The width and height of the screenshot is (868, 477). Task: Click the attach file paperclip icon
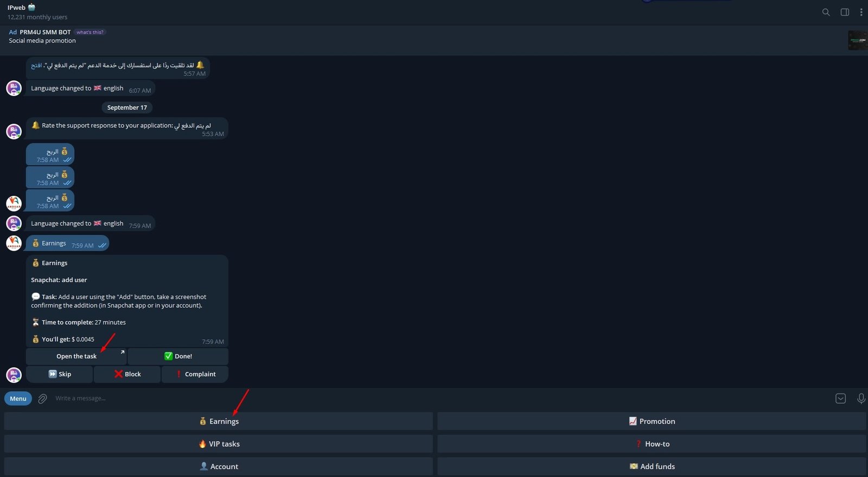42,399
